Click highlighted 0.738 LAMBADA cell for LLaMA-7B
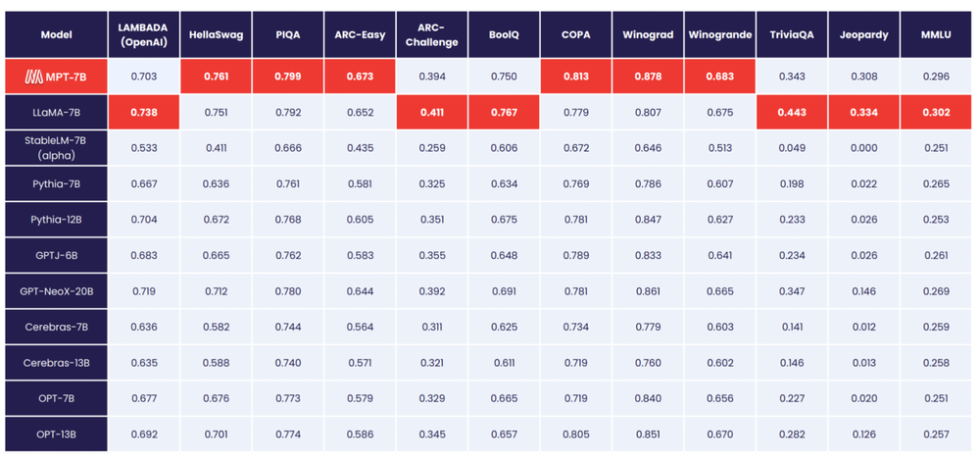 tap(144, 113)
